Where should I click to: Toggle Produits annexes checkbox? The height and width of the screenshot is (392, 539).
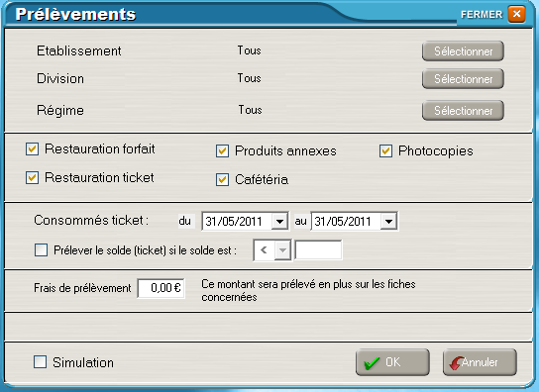coord(222,151)
